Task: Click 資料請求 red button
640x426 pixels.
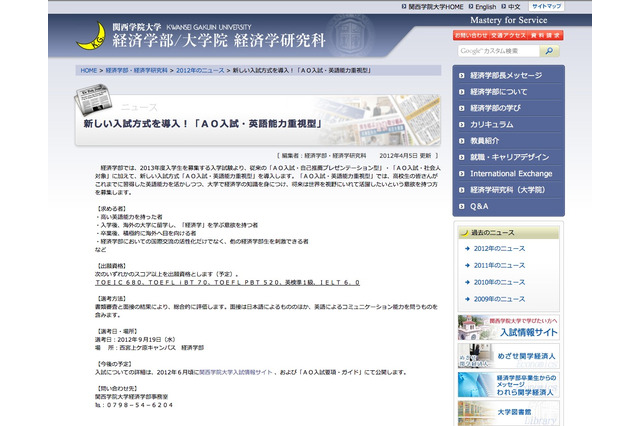Action: [x=545, y=36]
